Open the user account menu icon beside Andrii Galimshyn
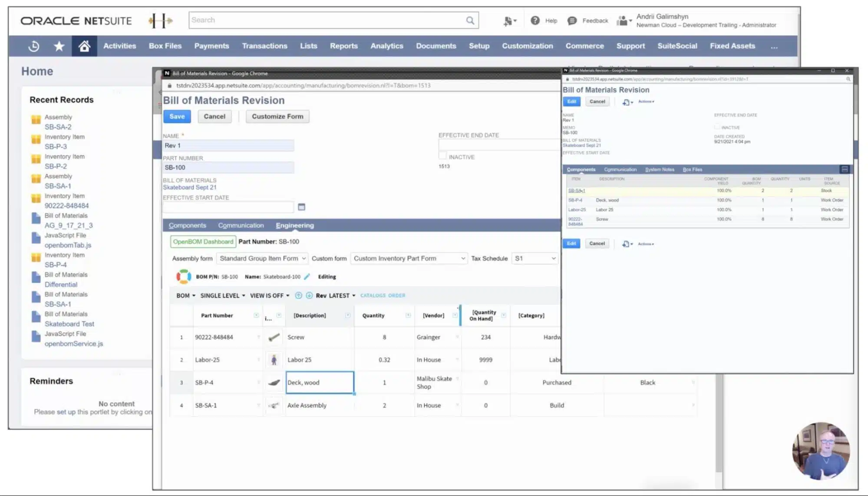The height and width of the screenshot is (496, 868). 624,20
